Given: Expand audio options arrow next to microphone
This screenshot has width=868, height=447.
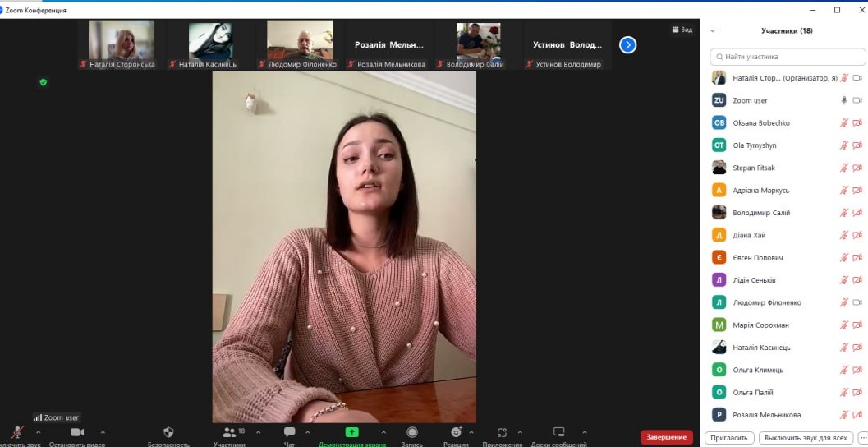Looking at the screenshot, I should pyautogui.click(x=38, y=432).
